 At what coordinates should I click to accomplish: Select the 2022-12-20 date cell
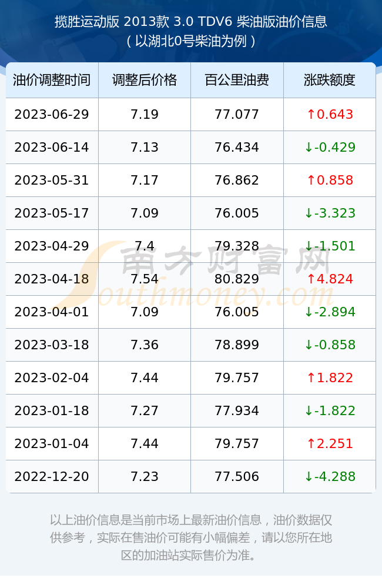tap(52, 477)
